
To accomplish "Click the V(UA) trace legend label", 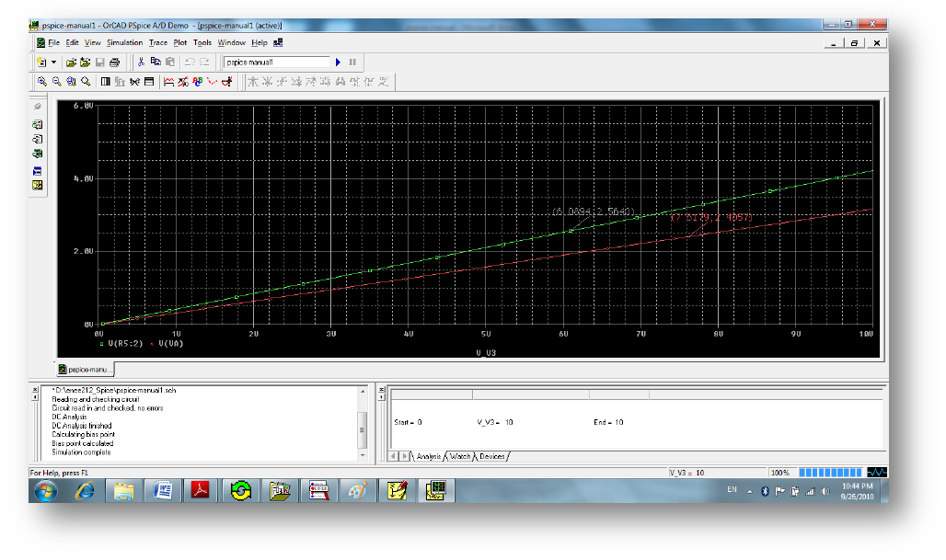I will 172,342.
